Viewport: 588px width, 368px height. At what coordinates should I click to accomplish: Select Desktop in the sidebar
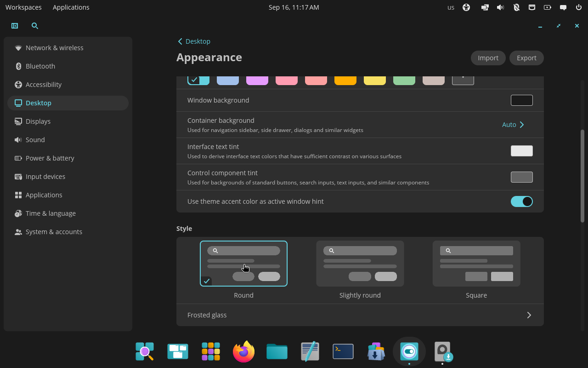68,103
